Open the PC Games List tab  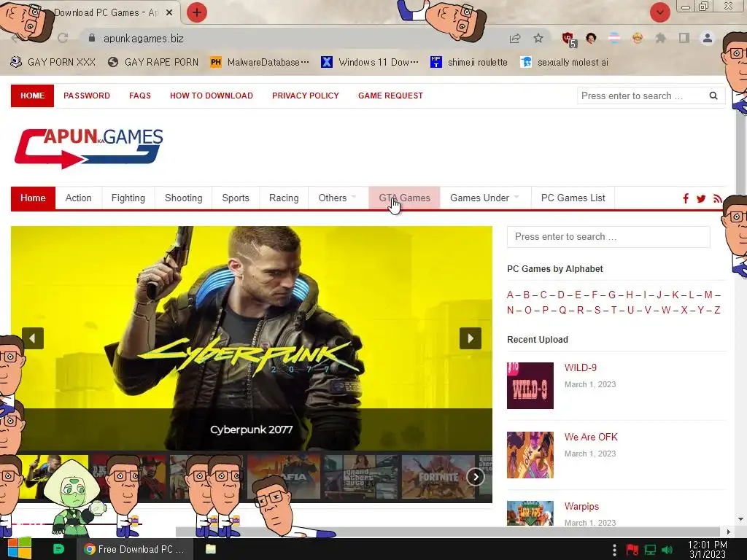573,198
